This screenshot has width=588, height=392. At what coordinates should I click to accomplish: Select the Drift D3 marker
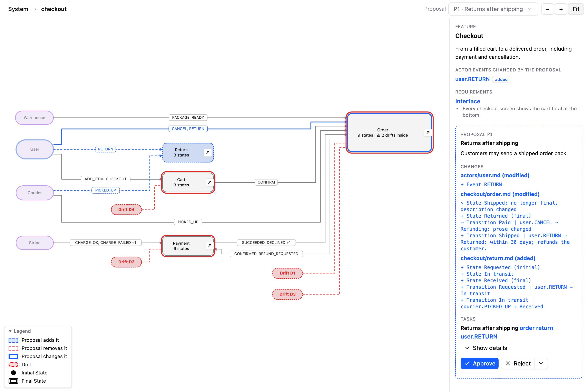click(x=287, y=294)
